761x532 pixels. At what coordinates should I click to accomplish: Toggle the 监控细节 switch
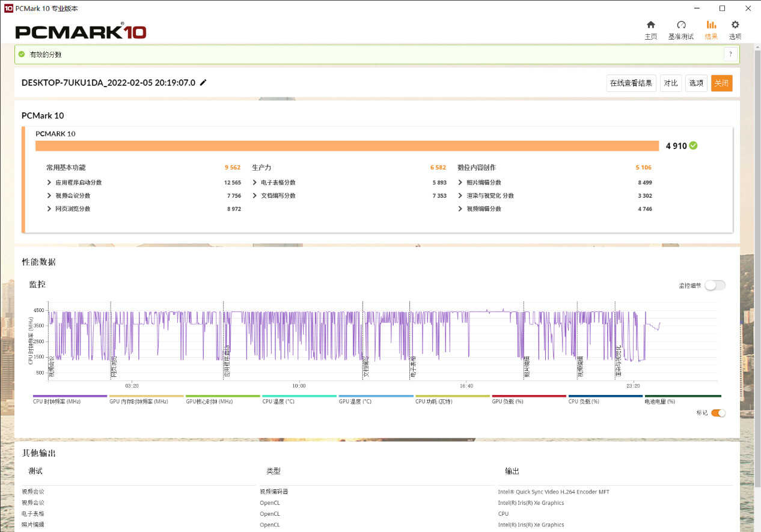[x=715, y=286]
